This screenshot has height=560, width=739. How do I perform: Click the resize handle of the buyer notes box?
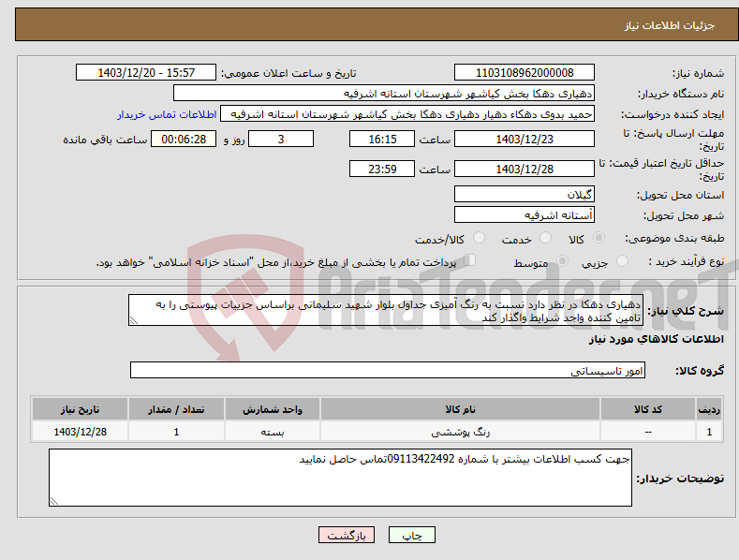pyautogui.click(x=53, y=501)
